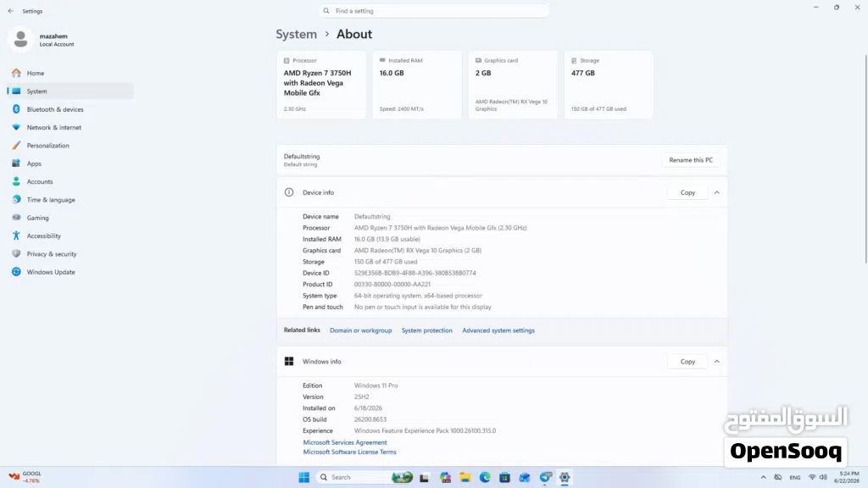
Task: Click the Time & language globe icon
Action: click(x=16, y=200)
